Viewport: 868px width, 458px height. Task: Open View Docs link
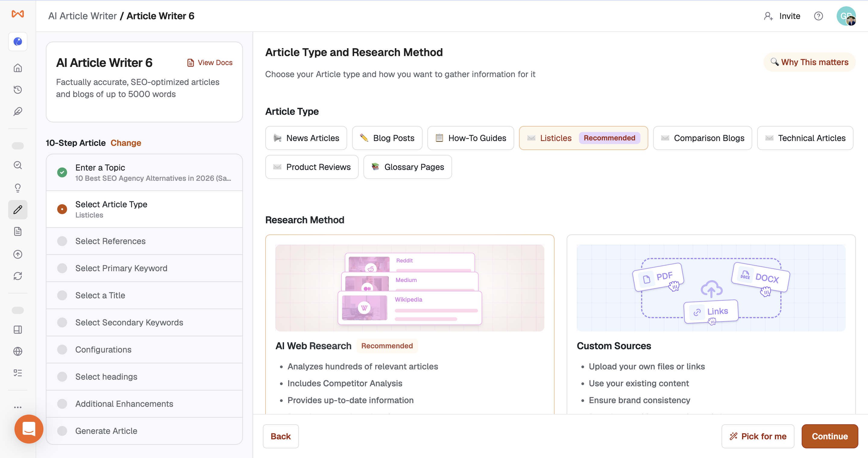coord(209,63)
